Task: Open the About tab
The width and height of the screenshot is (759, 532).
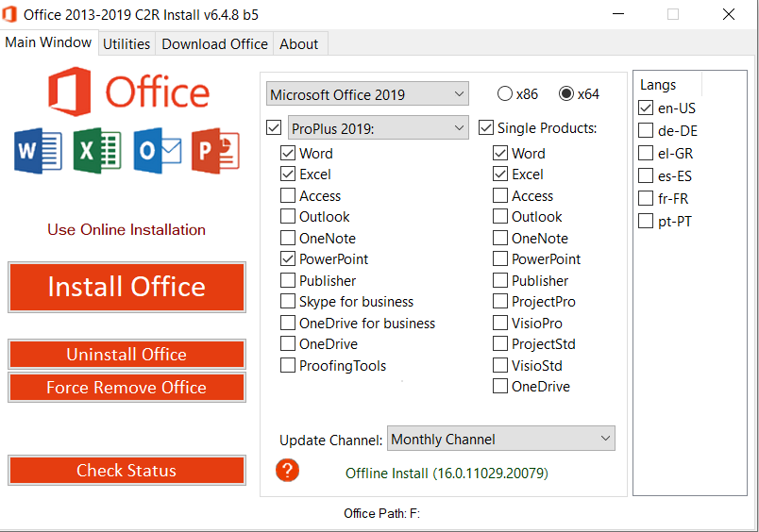Action: pos(299,44)
